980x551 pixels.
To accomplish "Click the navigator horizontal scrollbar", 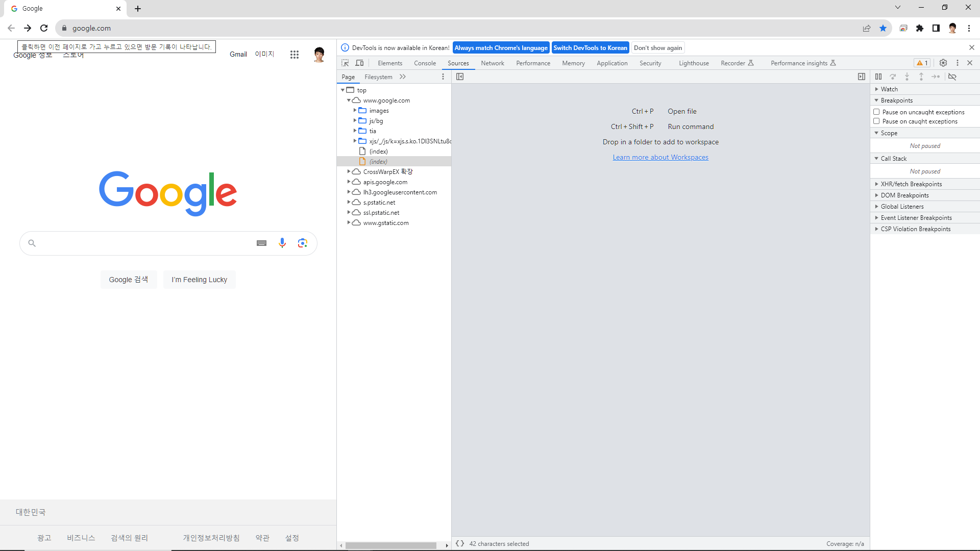I will point(390,545).
